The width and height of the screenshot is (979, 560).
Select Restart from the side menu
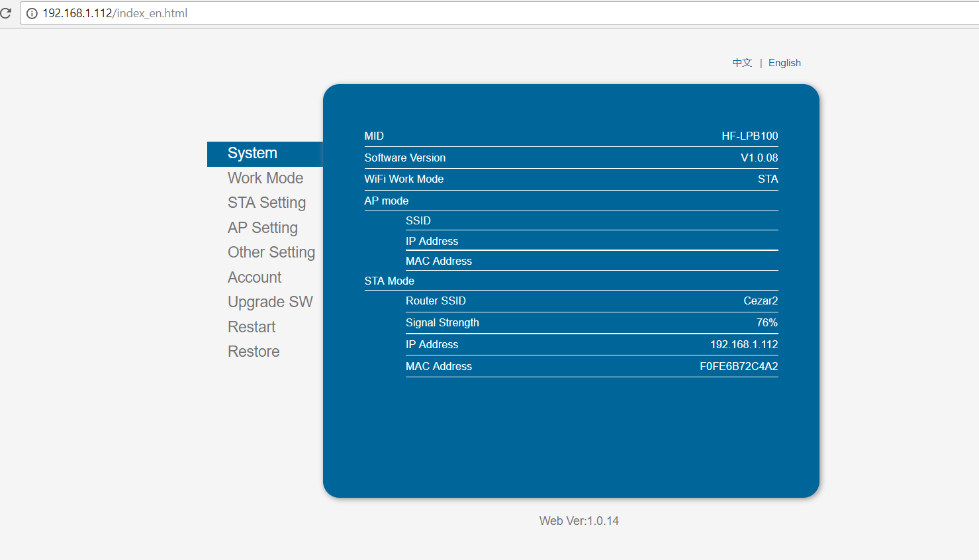click(x=252, y=327)
